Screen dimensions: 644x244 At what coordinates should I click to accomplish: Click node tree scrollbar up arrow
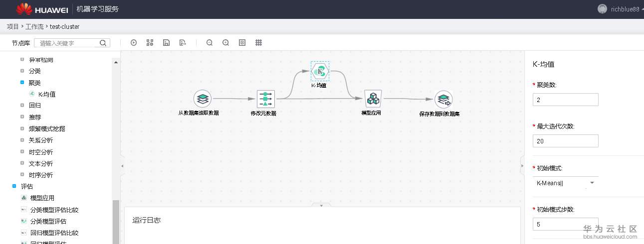point(117,62)
